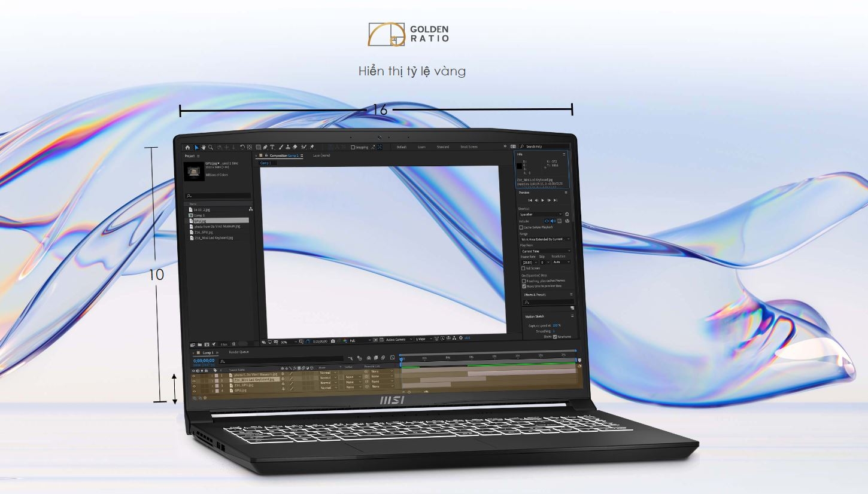The height and width of the screenshot is (494, 868).
Task: Click the 0;00;00;00 timecode in timeline
Action: point(204,361)
